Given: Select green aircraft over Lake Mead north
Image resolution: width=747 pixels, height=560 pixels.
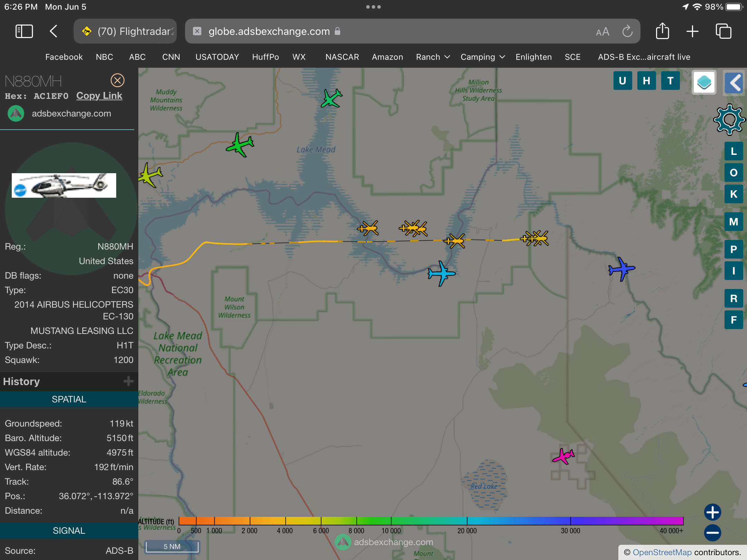Looking at the screenshot, I should pyautogui.click(x=331, y=99).
